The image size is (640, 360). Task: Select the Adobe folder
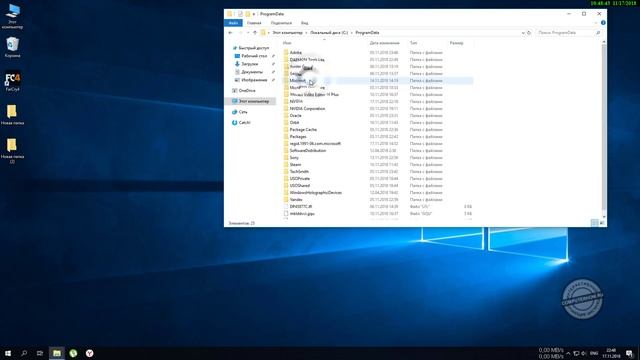296,53
